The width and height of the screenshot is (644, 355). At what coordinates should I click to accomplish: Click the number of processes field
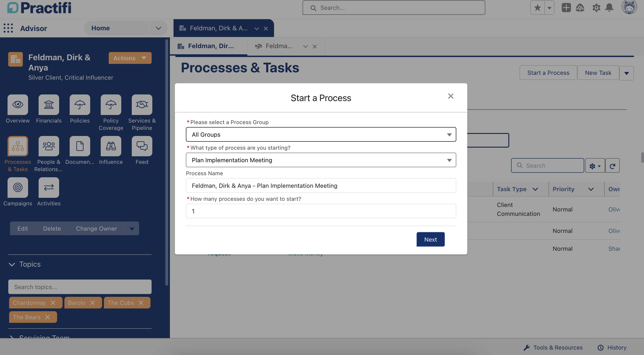click(321, 211)
